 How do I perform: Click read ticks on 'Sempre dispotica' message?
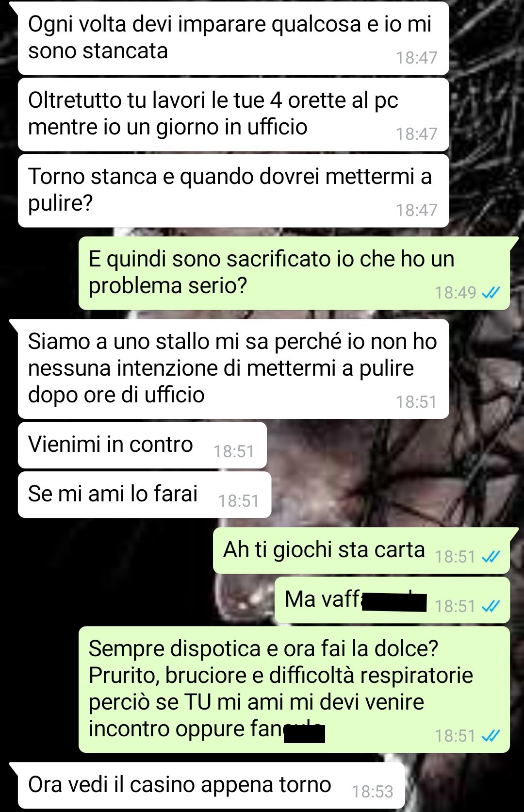tap(491, 736)
